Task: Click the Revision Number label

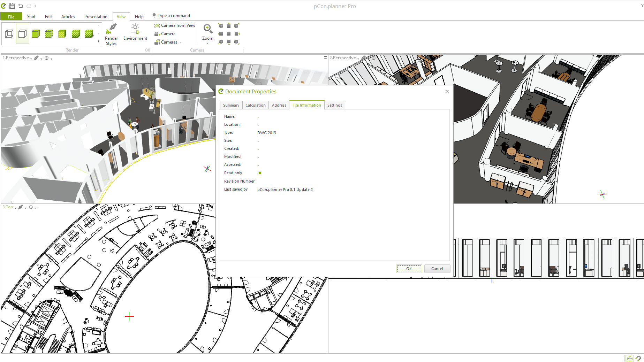Action: click(239, 181)
